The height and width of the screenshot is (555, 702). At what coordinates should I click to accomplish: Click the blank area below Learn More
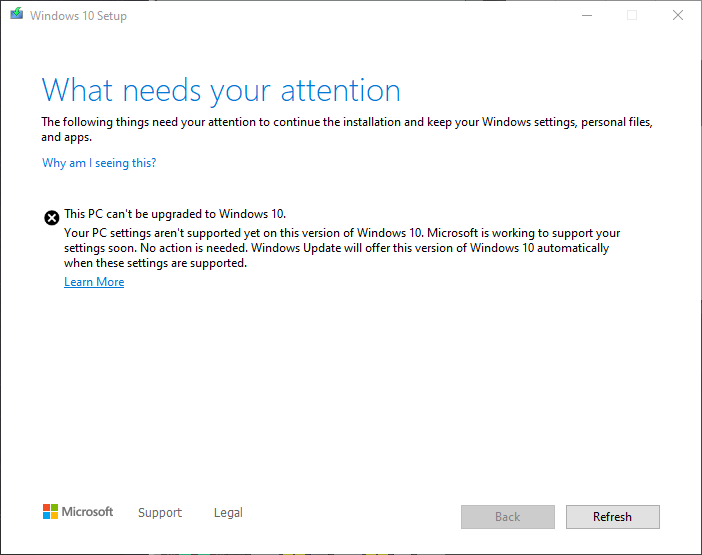[x=350, y=390]
